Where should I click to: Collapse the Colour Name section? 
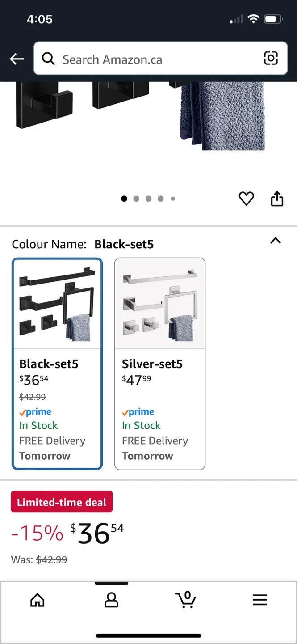pos(276,241)
